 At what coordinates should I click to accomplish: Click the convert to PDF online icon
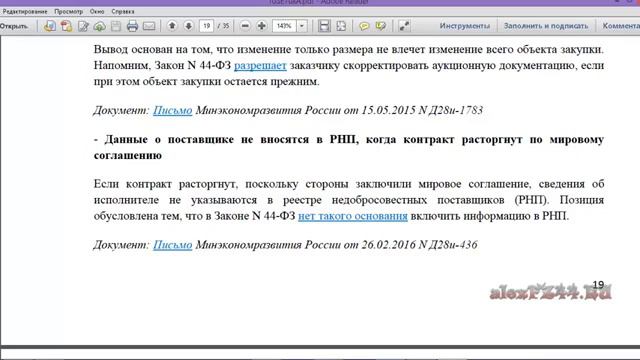click(x=50, y=26)
